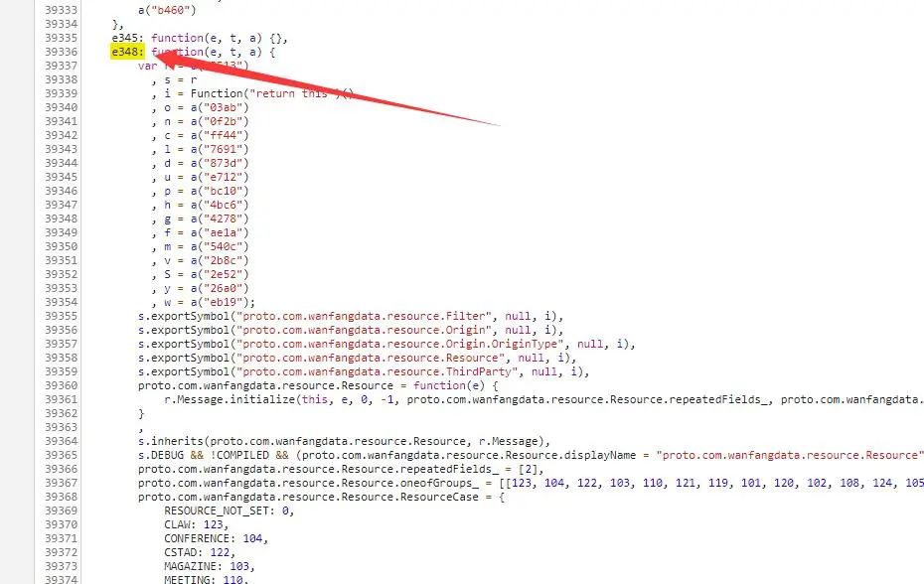Viewport: 924px width, 584px height.
Task: Click the string "0f2b" on line 39341
Action: 223,121
